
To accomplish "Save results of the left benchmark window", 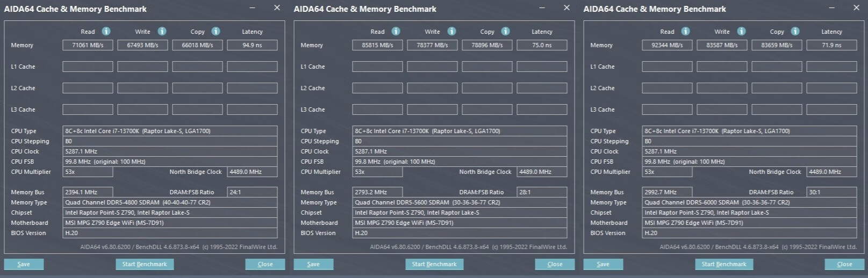I will click(24, 264).
